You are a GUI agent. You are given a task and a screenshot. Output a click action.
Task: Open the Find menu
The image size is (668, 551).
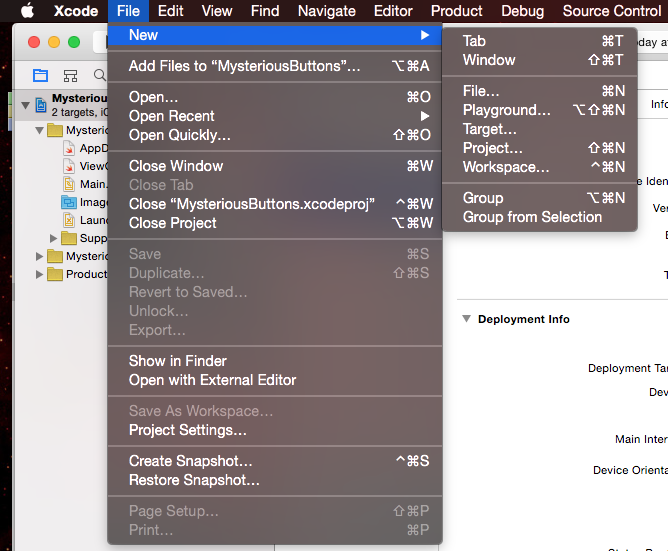tap(265, 11)
